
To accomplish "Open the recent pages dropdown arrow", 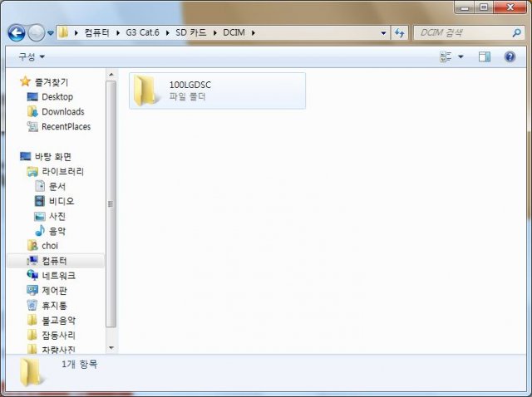I will click(51, 33).
